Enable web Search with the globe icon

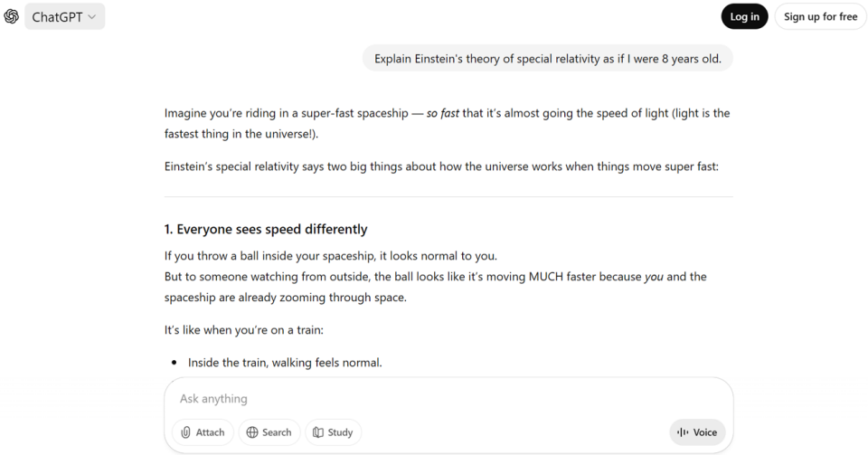click(x=269, y=432)
